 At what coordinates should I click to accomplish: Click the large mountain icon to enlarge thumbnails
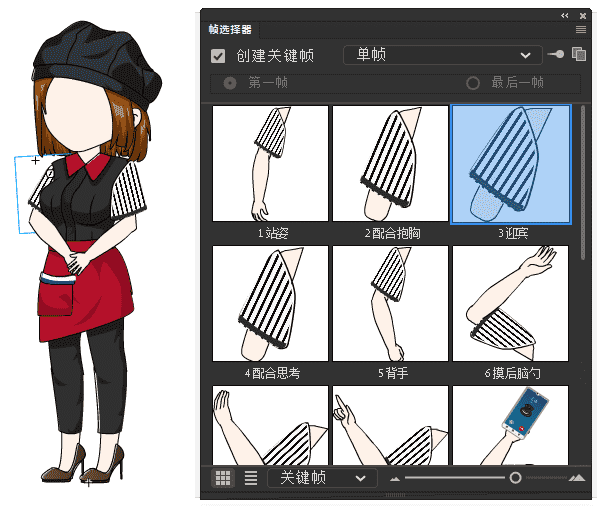[576, 478]
